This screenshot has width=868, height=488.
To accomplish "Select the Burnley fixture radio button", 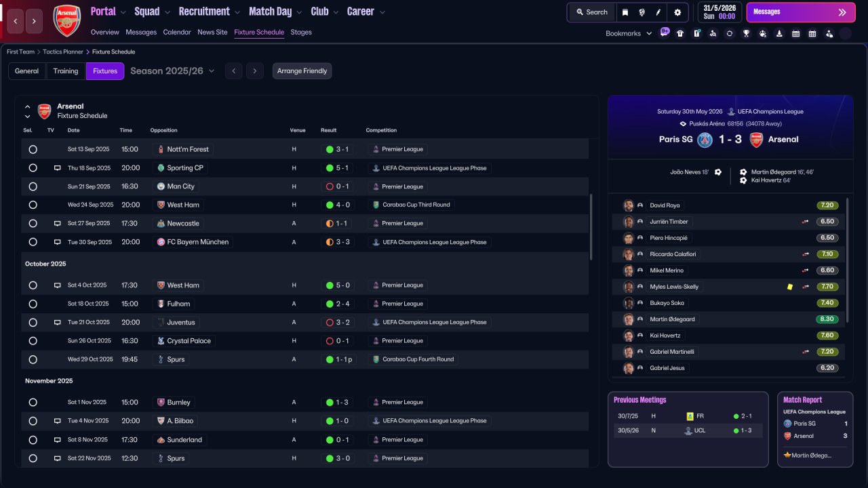I will click(x=33, y=403).
